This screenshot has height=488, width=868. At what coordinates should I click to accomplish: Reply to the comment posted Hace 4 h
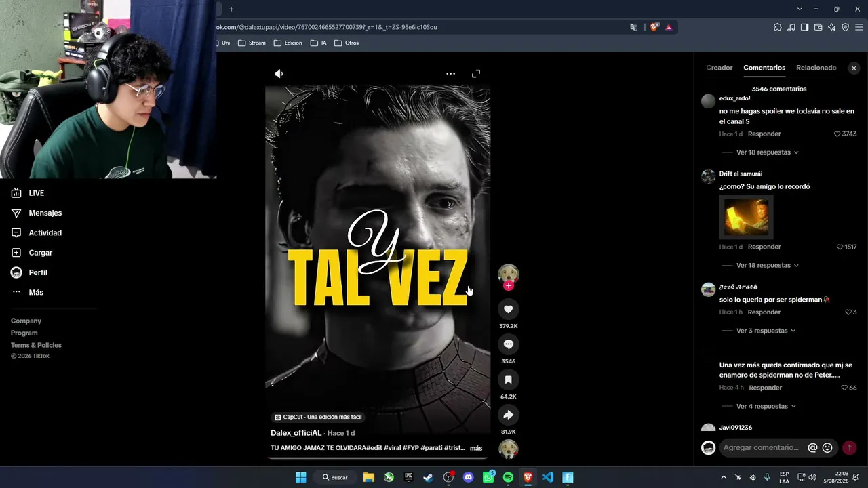[766, 388]
